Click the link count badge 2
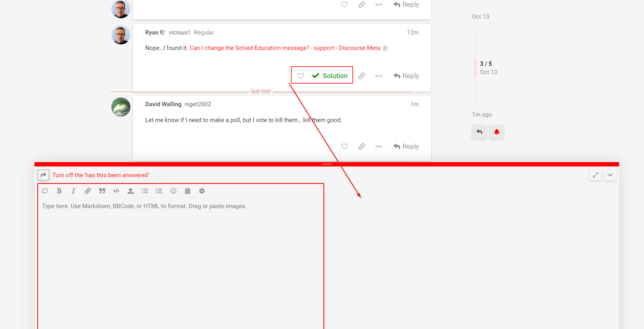644x329 pixels. 385,48
